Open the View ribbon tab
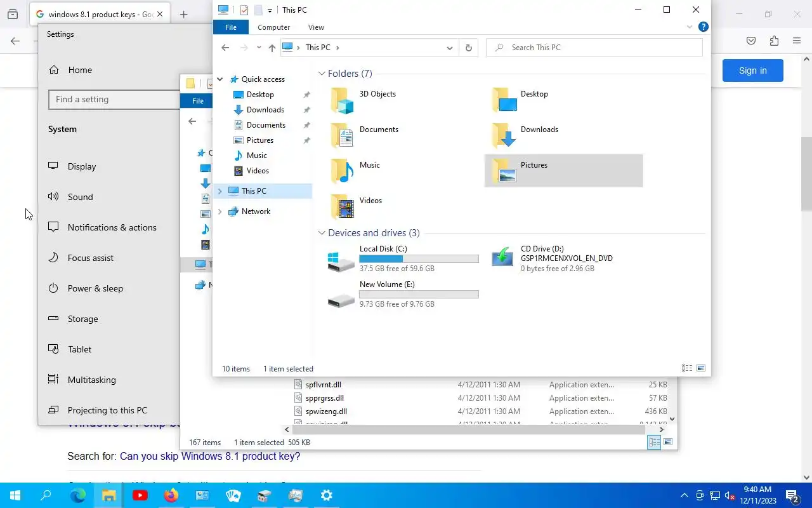This screenshot has width=812, height=508. [x=316, y=27]
